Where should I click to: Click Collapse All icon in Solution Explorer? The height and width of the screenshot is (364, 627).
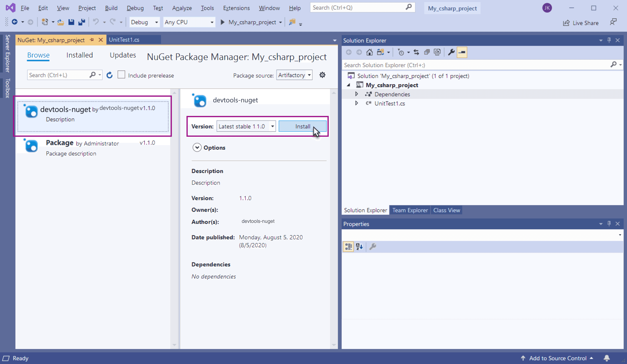(x=427, y=52)
